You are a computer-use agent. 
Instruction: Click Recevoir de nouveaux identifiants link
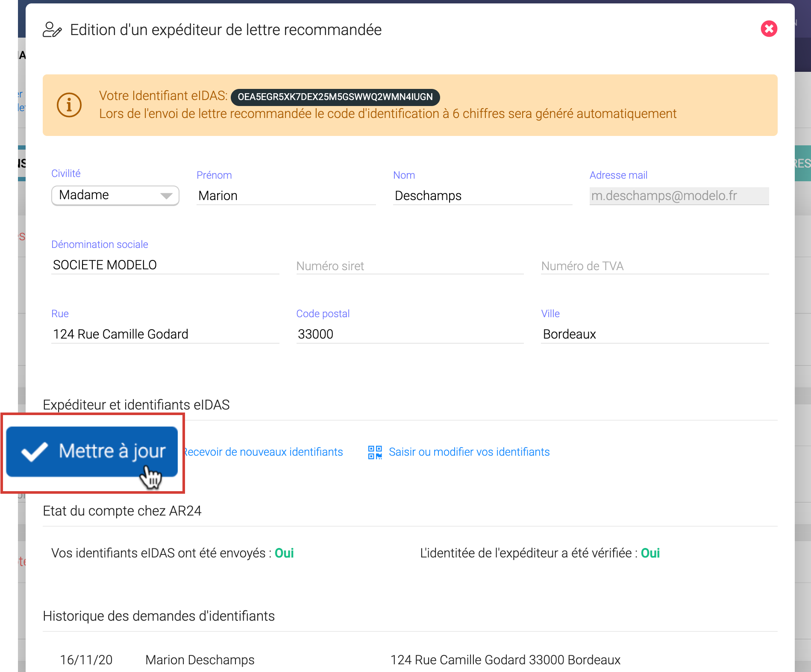click(x=263, y=452)
